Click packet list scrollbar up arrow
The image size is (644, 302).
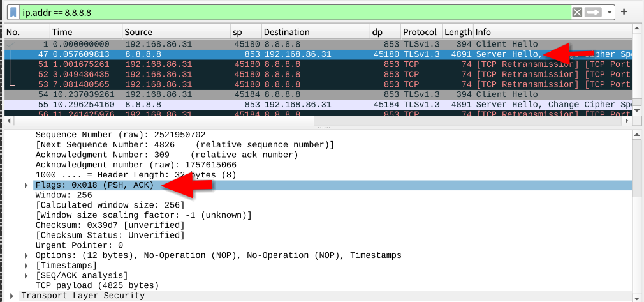point(637,28)
